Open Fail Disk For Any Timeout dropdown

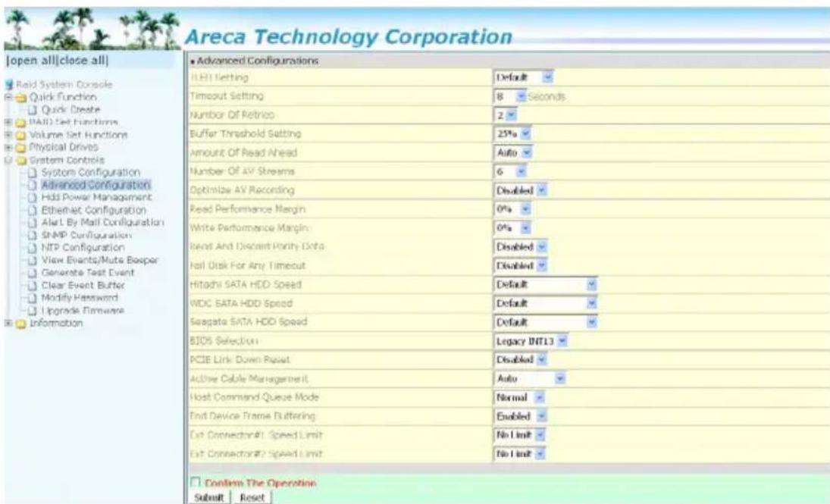(x=520, y=265)
